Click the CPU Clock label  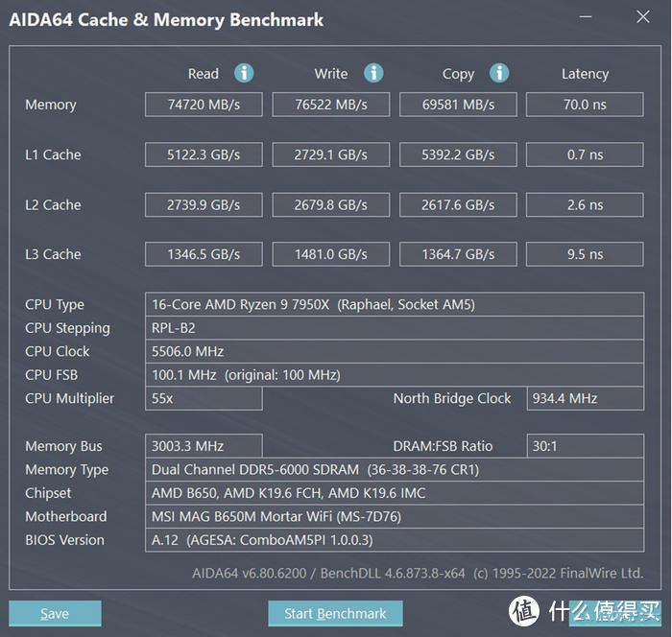coord(57,352)
